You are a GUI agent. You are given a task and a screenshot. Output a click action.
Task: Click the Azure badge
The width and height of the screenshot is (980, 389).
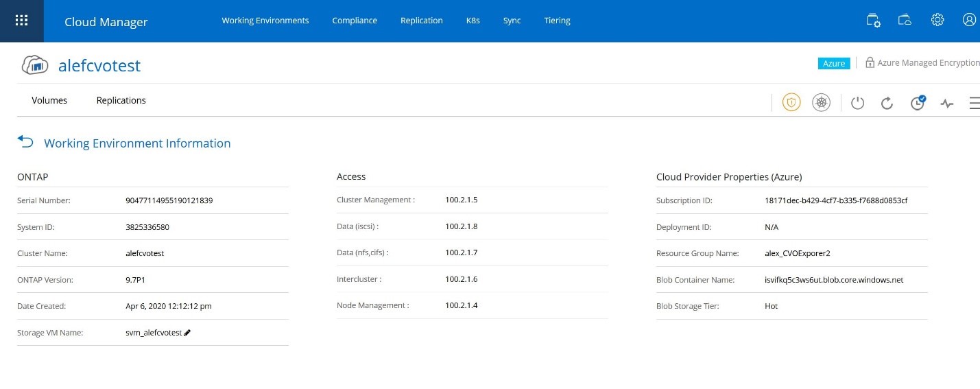[834, 63]
